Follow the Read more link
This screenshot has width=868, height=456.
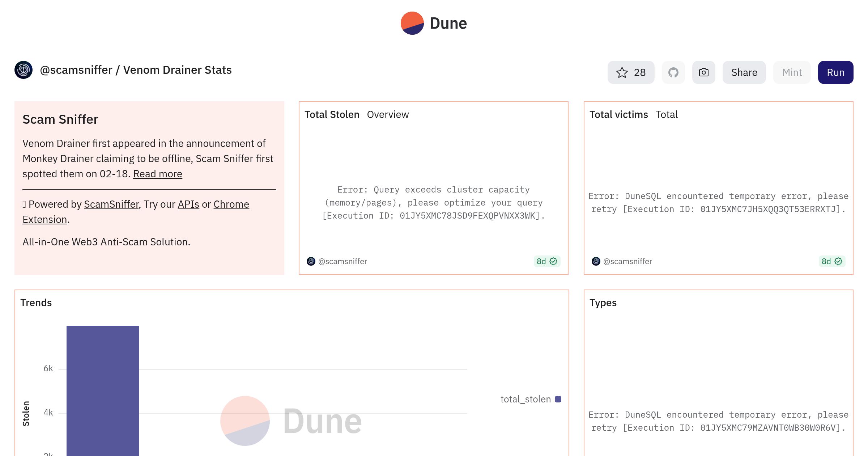[x=158, y=174]
